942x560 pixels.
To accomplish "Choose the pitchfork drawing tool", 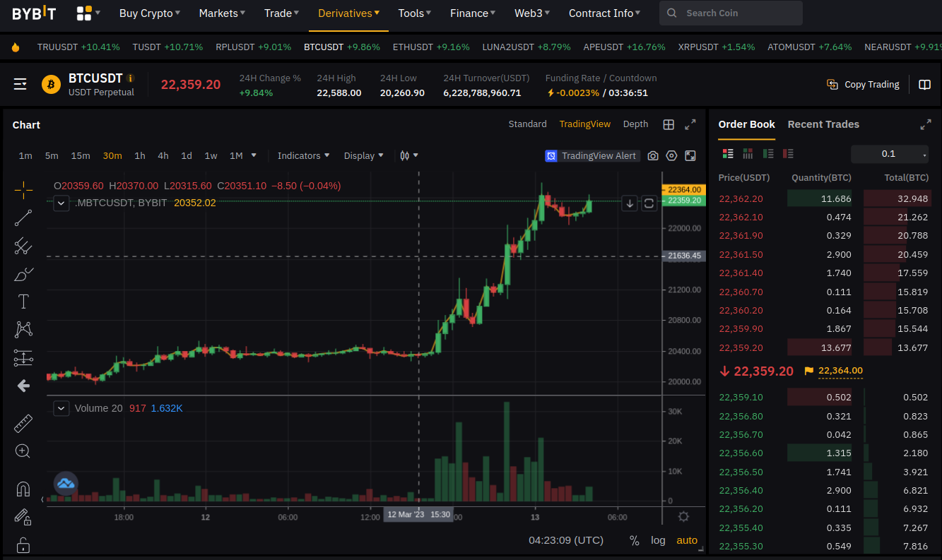I will (x=23, y=246).
